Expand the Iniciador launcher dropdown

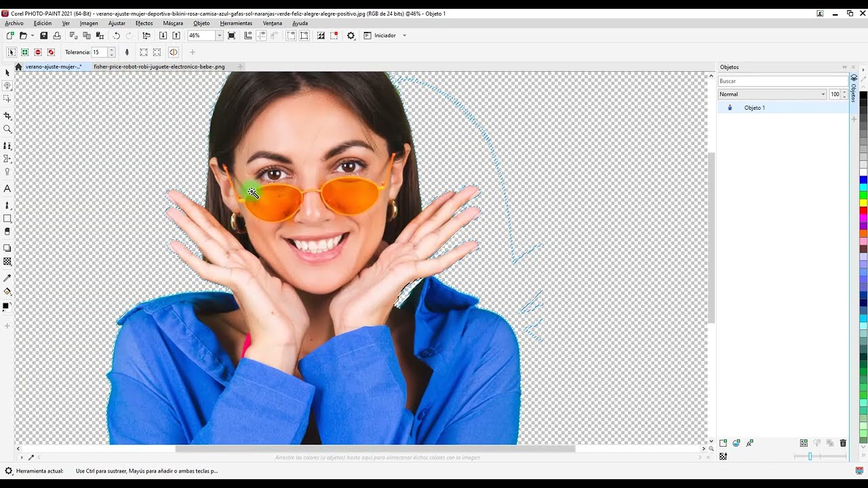(405, 35)
